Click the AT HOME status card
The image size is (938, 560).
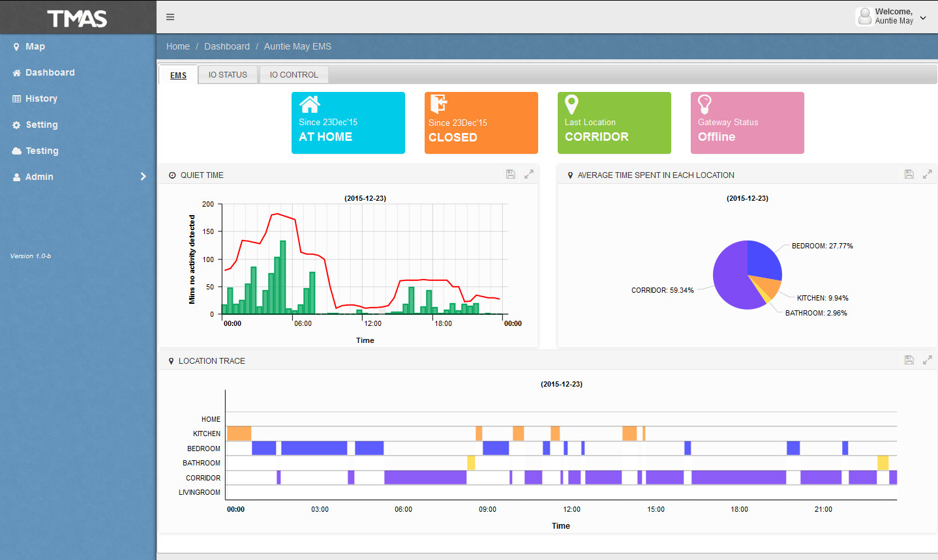tap(348, 123)
